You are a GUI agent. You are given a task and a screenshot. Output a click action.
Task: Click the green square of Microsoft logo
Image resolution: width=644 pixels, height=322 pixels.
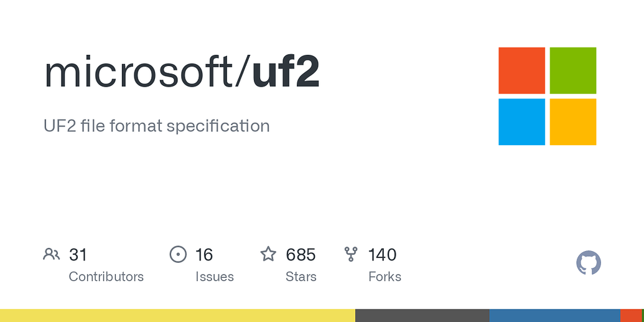(572, 70)
